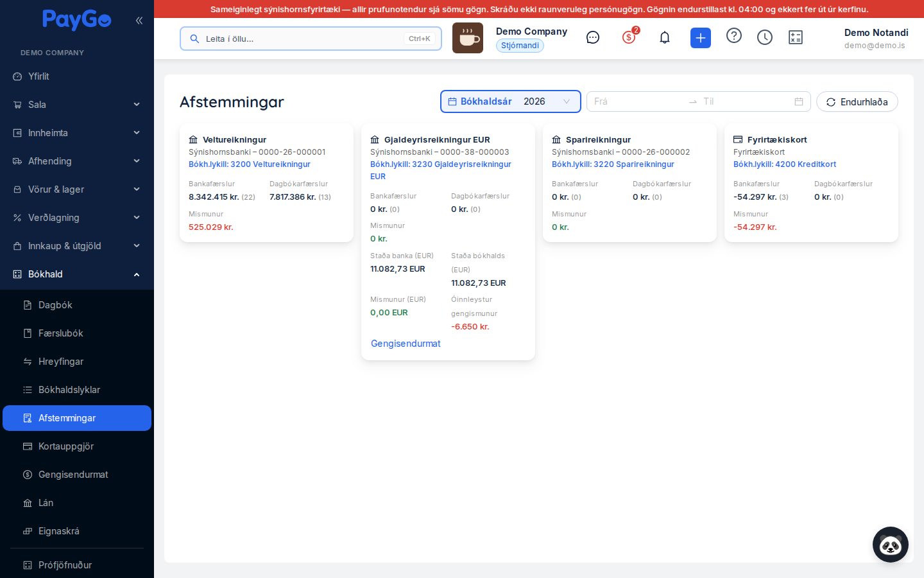
Task: Focus the Leita í öllu search field
Action: pos(311,39)
